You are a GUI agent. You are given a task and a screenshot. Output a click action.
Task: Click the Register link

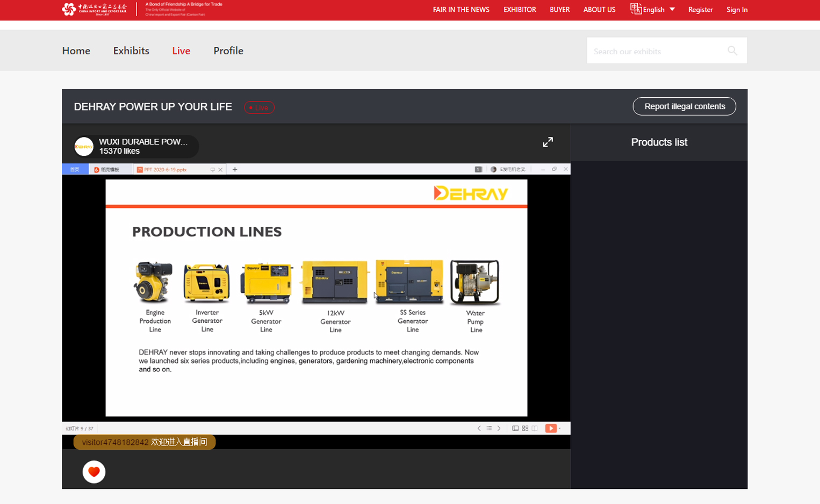(x=700, y=10)
